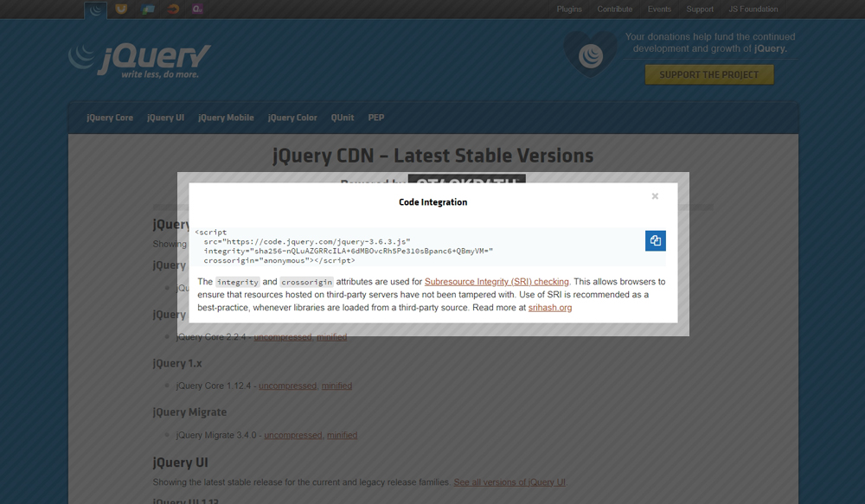Open the jQuery Mobile project icon in the top bar
Viewport: 865px width, 504px height.
point(147,9)
